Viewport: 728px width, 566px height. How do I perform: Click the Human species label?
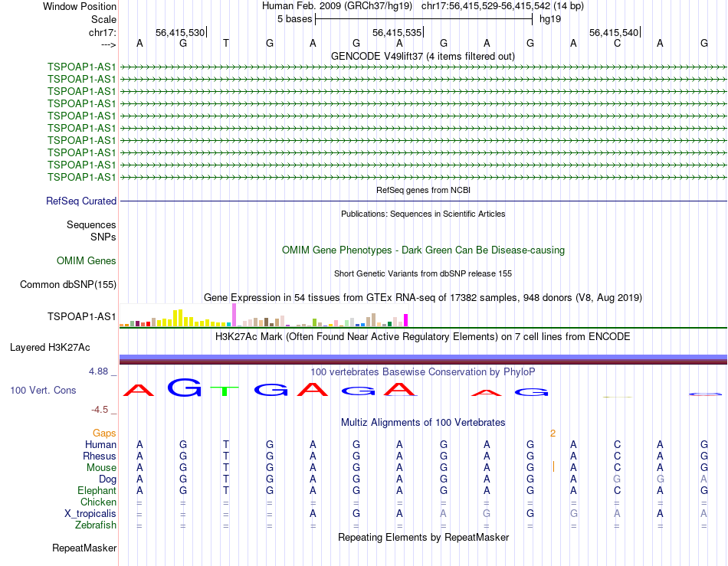(100, 444)
